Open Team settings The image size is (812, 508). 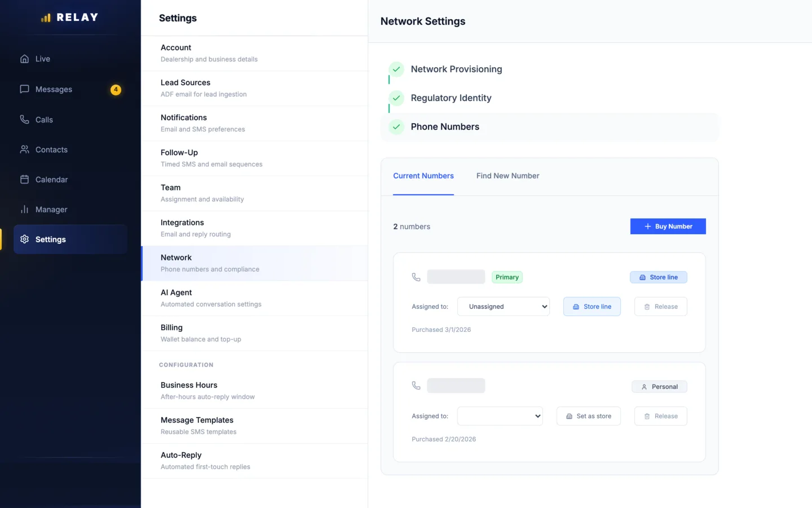(254, 193)
